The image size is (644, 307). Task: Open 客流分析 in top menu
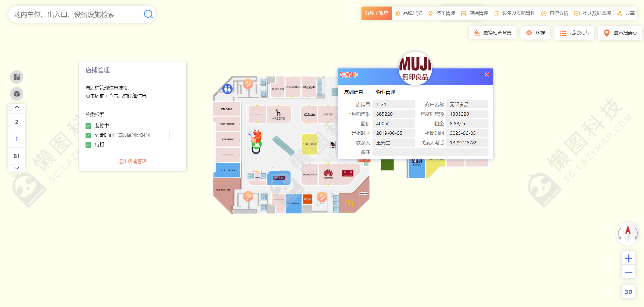555,13
